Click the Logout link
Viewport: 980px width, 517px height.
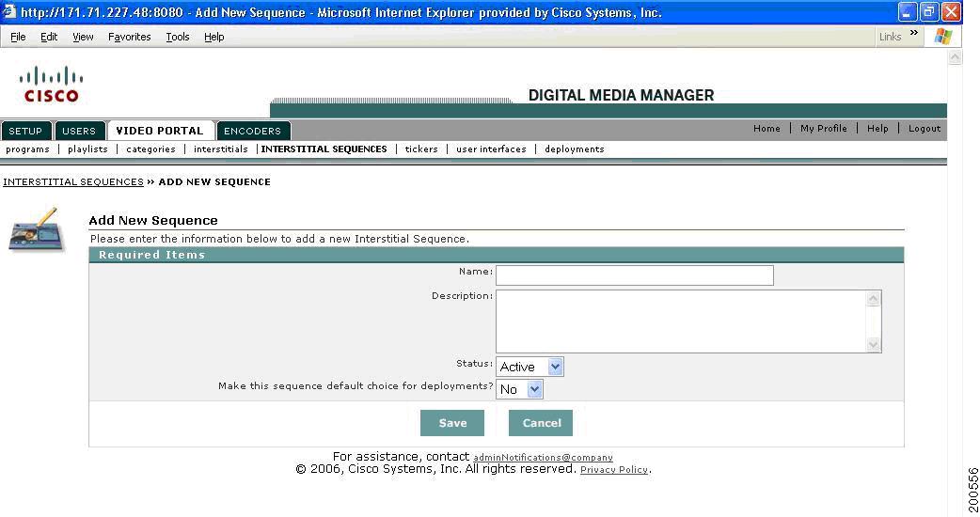925,128
